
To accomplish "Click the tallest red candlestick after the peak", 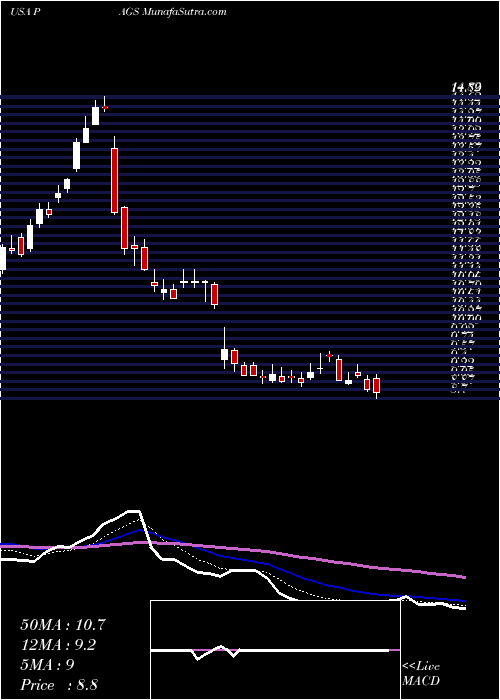I will click(114, 180).
